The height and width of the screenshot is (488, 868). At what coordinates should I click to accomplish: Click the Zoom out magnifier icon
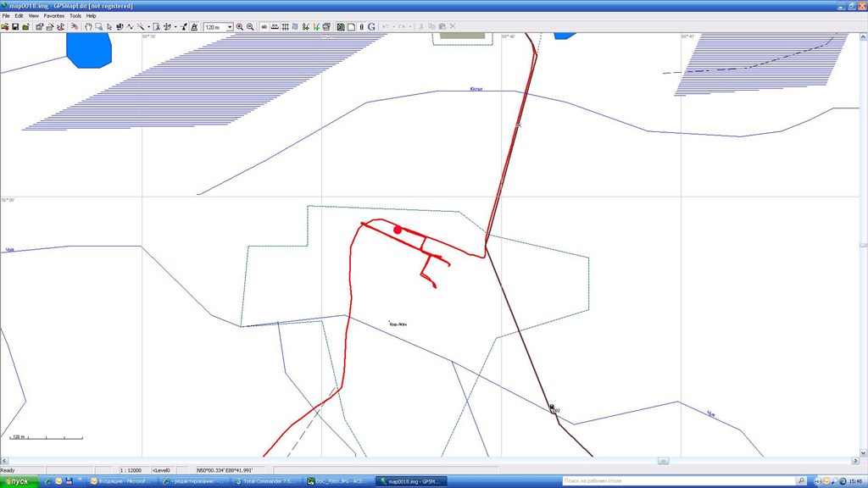[x=250, y=26]
